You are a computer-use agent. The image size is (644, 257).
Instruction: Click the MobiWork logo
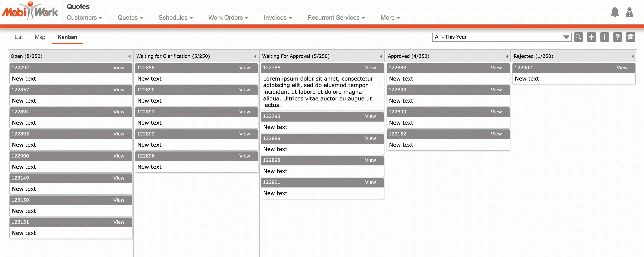coord(30,11)
